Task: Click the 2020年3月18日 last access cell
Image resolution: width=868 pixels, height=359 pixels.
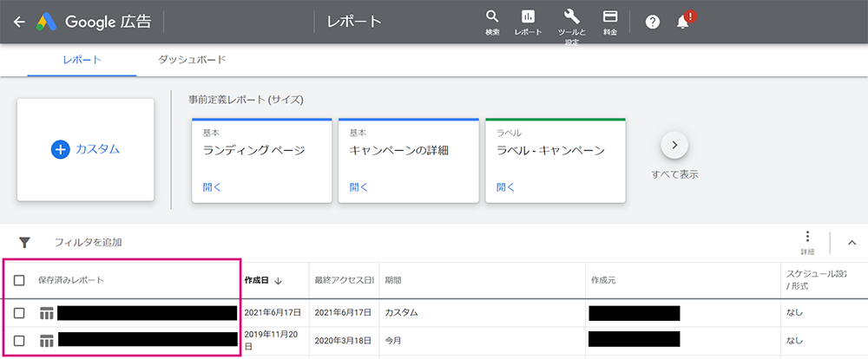Action: pos(343,341)
